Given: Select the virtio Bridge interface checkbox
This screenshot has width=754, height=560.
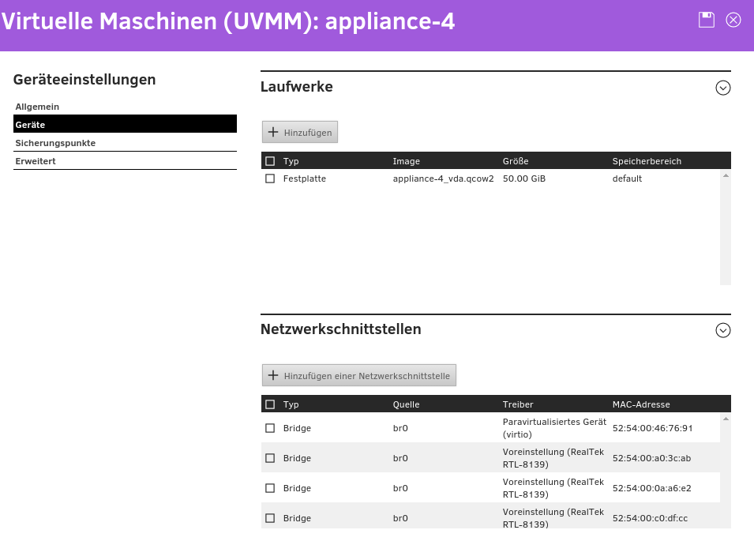Looking at the screenshot, I should click(270, 428).
